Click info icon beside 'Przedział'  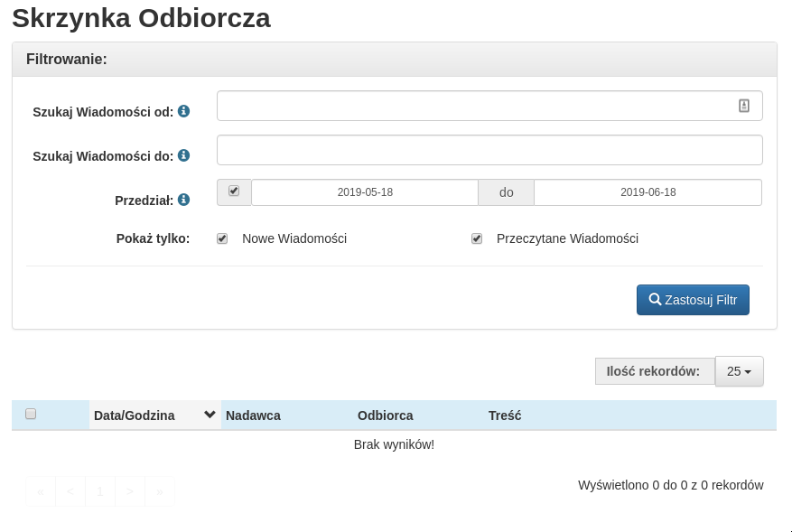click(183, 200)
